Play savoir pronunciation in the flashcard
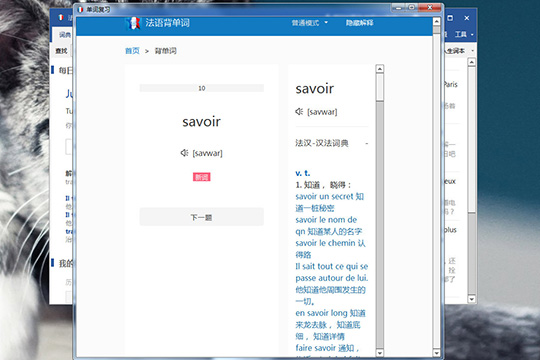 184,153
